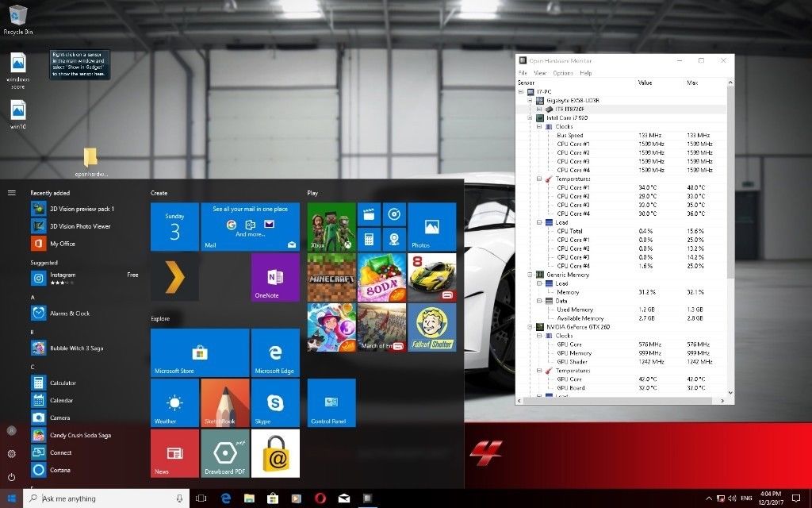Open File menu in Open Hardware Monitor
The width and height of the screenshot is (812, 508).
tap(523, 73)
